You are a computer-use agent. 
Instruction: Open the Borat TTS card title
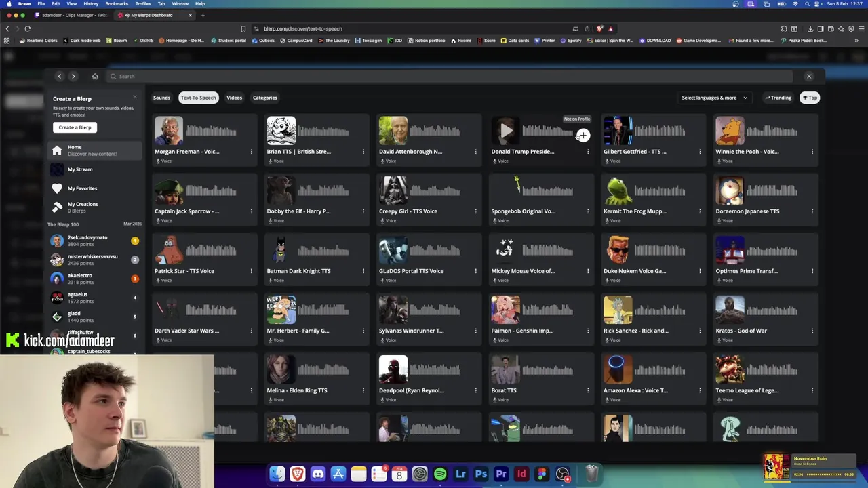[x=504, y=390]
